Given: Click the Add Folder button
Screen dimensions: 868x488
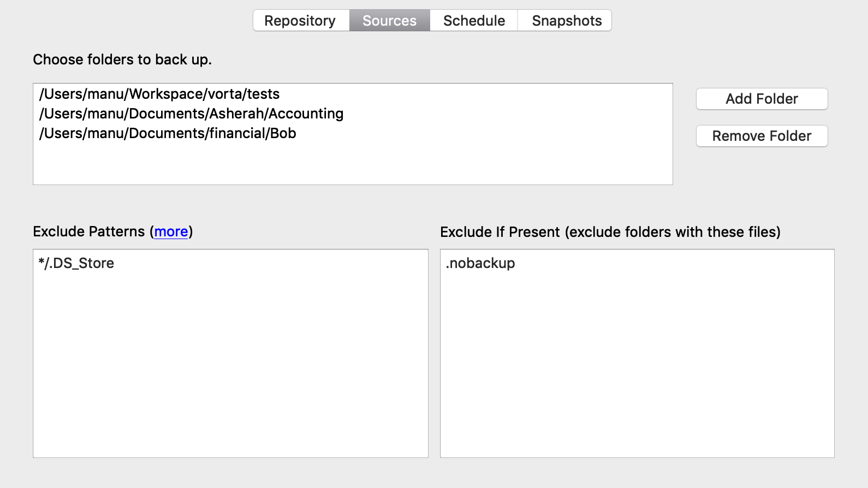Looking at the screenshot, I should (x=762, y=99).
